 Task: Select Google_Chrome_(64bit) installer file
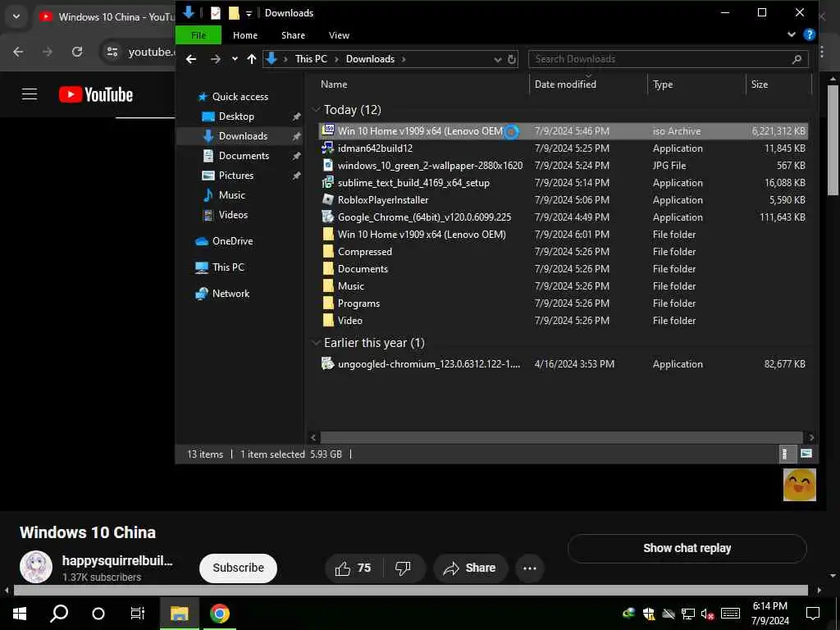pos(563,217)
